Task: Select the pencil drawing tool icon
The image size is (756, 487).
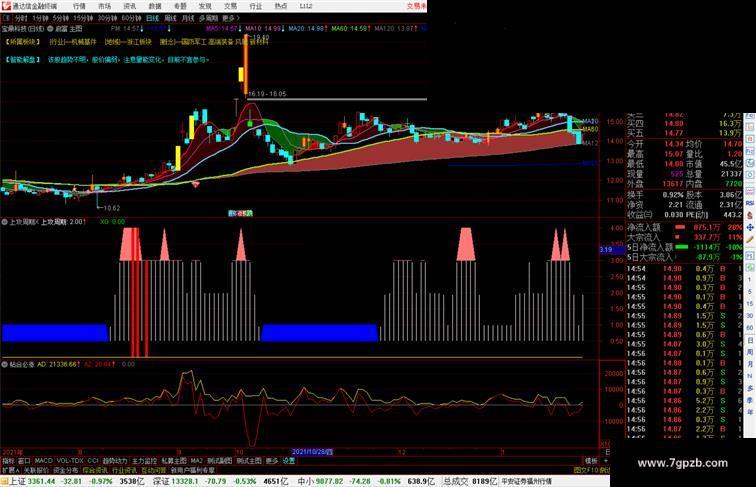Action: pos(750,240)
